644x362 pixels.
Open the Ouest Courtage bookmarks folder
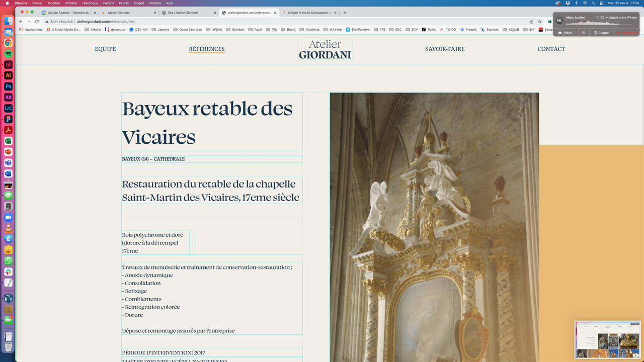coord(188,30)
